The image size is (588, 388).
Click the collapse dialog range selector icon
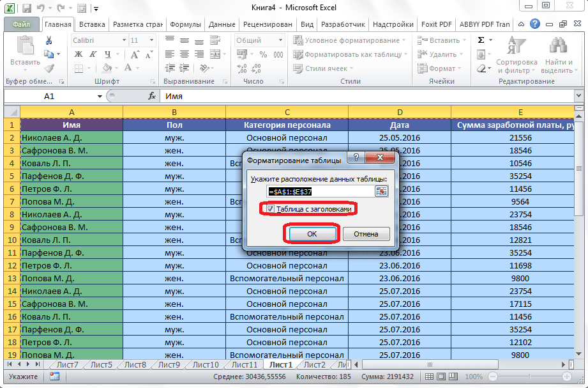coord(381,191)
